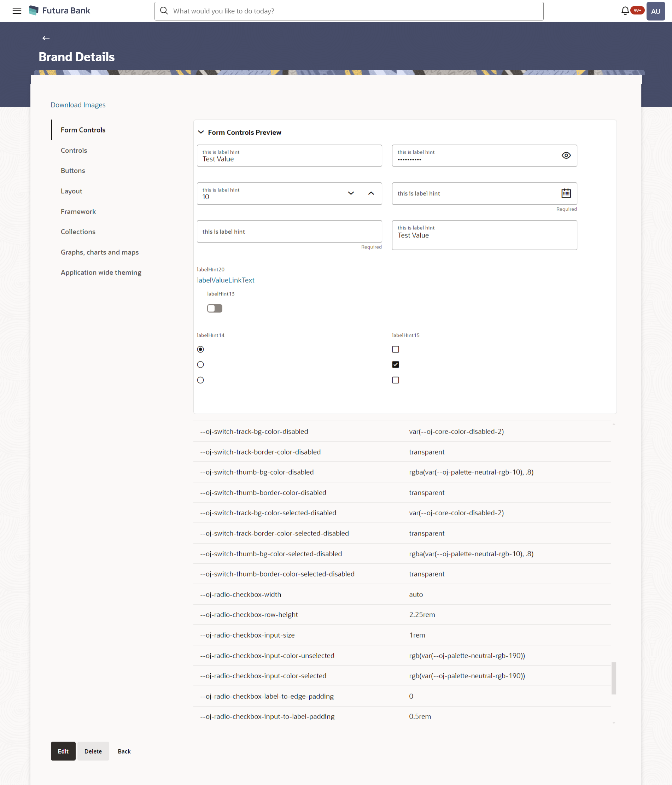Viewport: 672px width, 785px height.
Task: Check the first labelHint15 checkbox
Action: click(395, 349)
